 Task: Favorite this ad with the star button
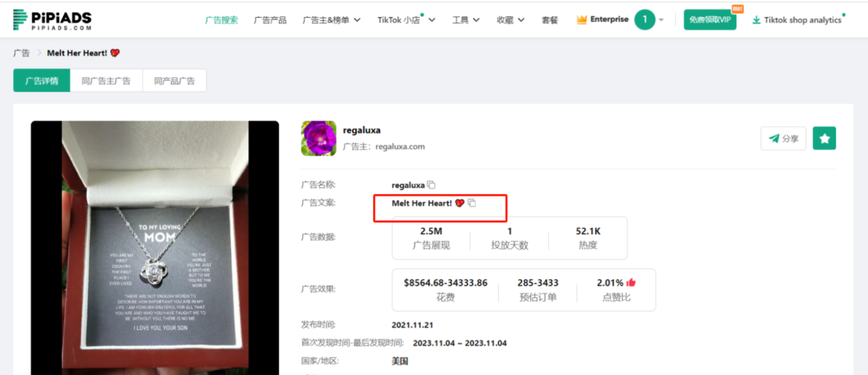(x=825, y=138)
